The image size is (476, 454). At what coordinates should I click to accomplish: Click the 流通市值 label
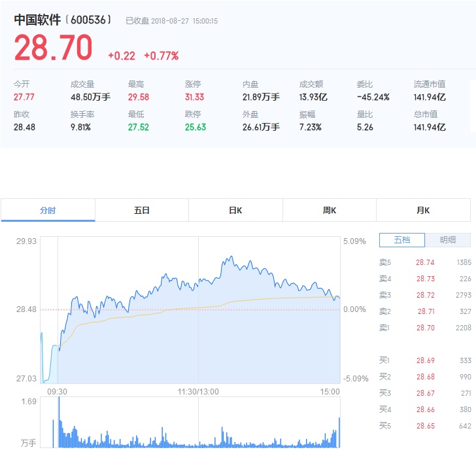pyautogui.click(x=430, y=84)
